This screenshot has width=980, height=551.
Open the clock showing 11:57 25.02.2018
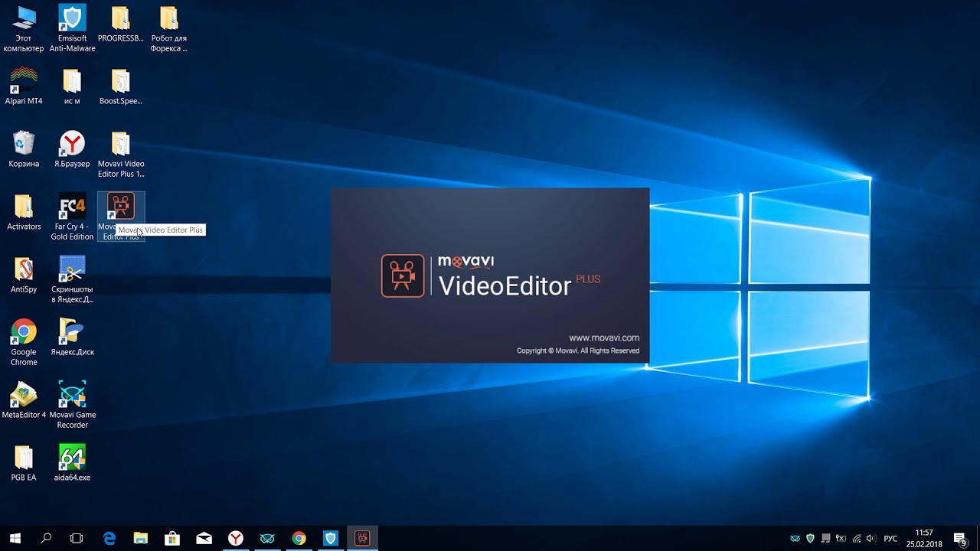click(x=924, y=539)
